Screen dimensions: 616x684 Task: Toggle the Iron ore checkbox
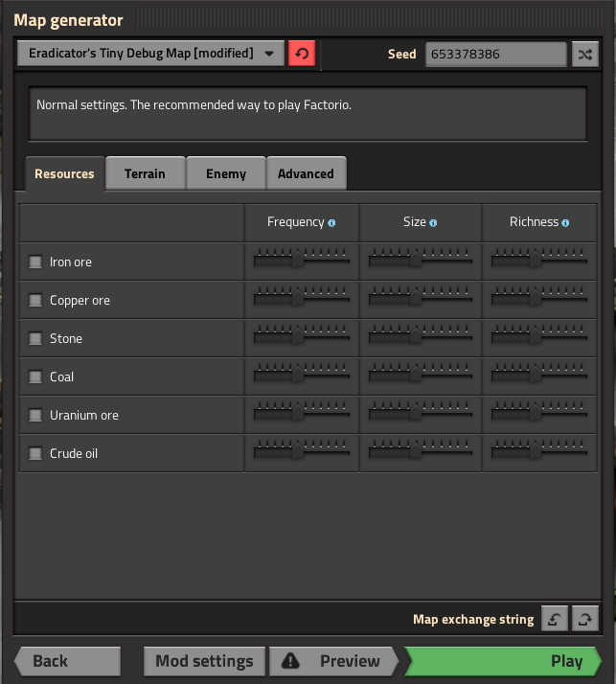click(x=35, y=262)
